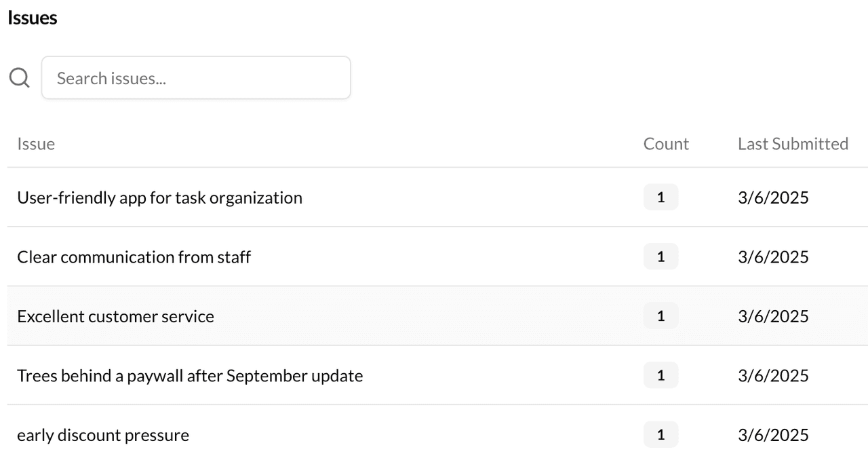Viewport: 868px width, 458px height.
Task: Open the early discount pressure issue
Action: (103, 434)
